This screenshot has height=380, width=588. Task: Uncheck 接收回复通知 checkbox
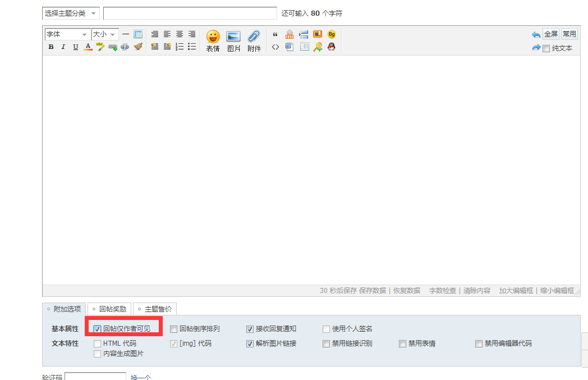coord(250,329)
